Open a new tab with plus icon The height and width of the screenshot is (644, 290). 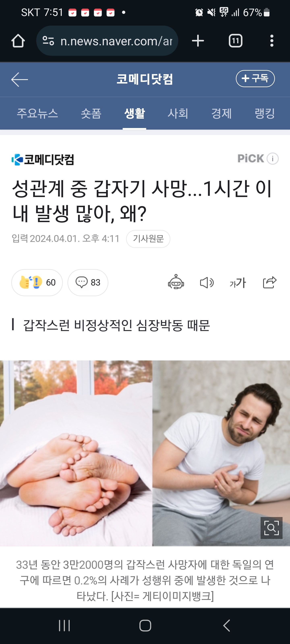[x=198, y=41]
